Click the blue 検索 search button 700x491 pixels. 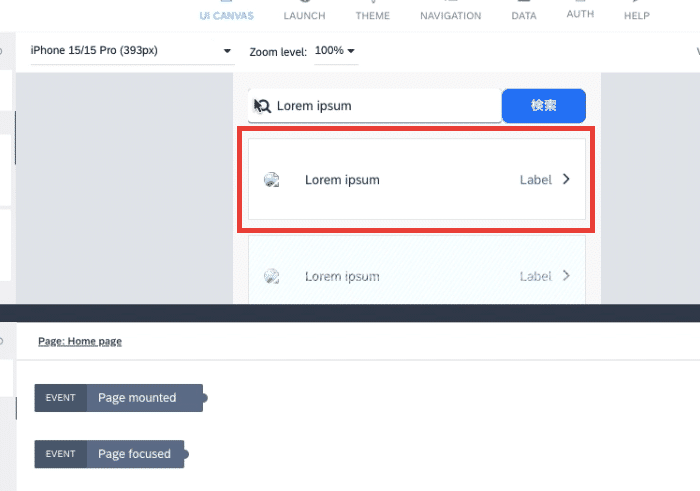544,106
